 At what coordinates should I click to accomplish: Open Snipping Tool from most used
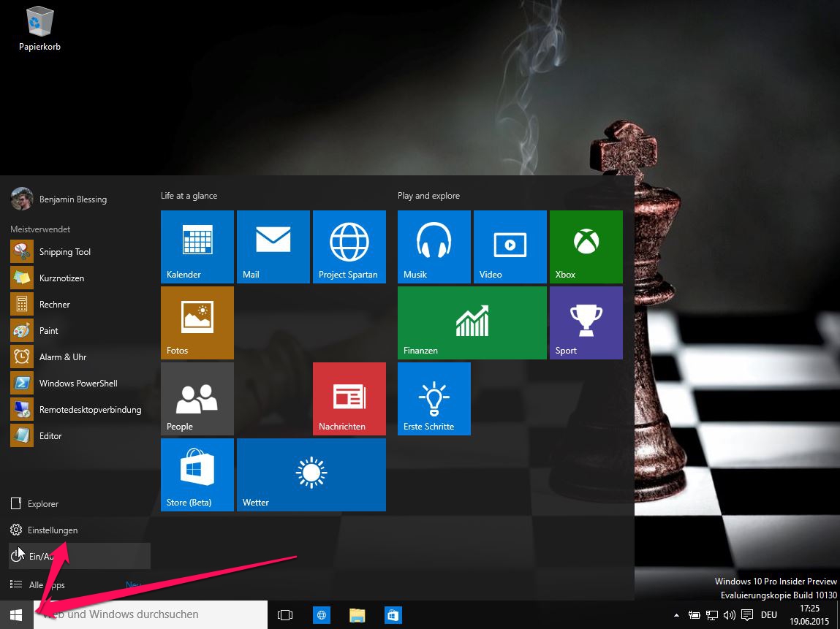coord(65,251)
